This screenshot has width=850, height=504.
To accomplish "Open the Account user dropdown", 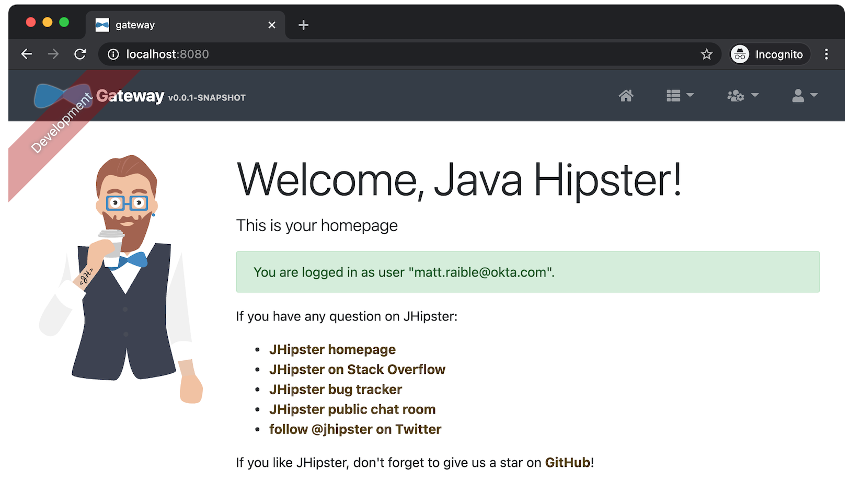I will click(x=804, y=96).
